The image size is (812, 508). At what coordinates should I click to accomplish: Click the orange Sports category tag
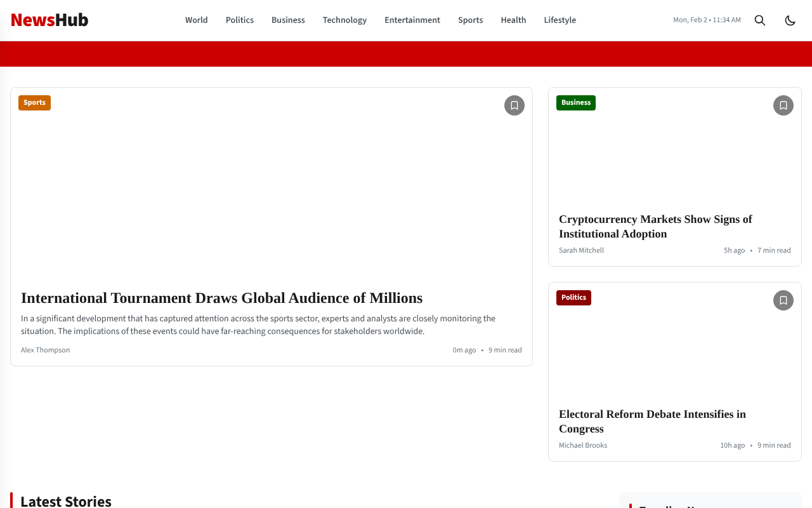pyautogui.click(x=34, y=103)
